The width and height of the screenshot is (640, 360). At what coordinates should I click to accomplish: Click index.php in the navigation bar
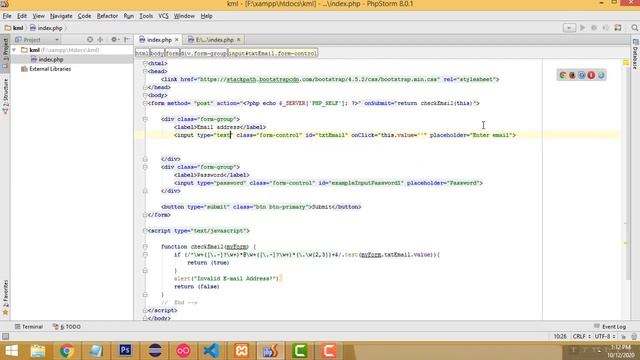pyautogui.click(x=46, y=28)
